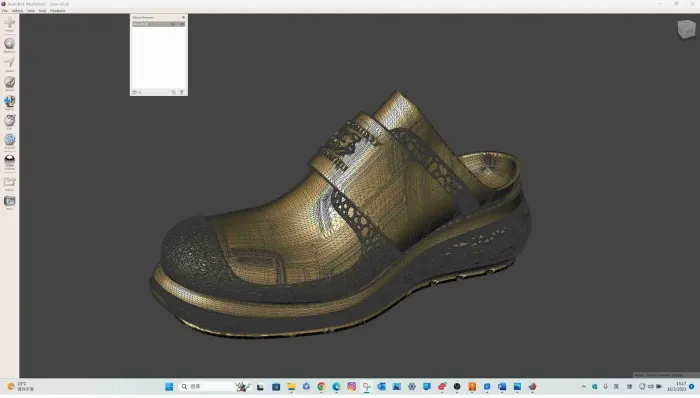Open the File menu
The height and width of the screenshot is (398, 700).
pos(5,10)
